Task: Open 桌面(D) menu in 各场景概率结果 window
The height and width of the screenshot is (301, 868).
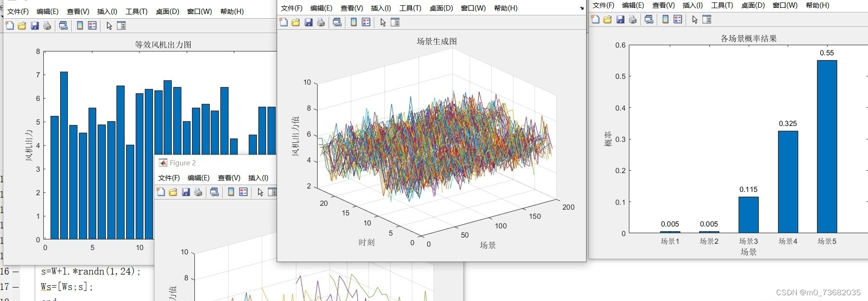Action: (753, 5)
